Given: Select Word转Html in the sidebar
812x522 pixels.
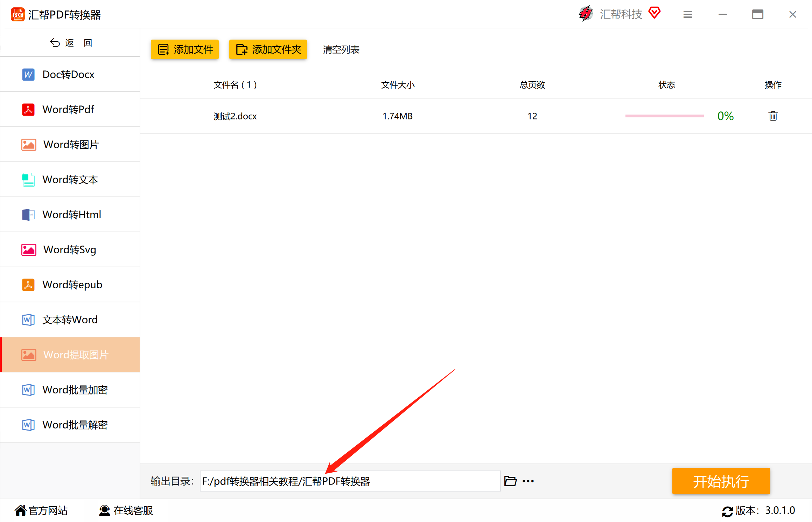Looking at the screenshot, I should coord(70,214).
